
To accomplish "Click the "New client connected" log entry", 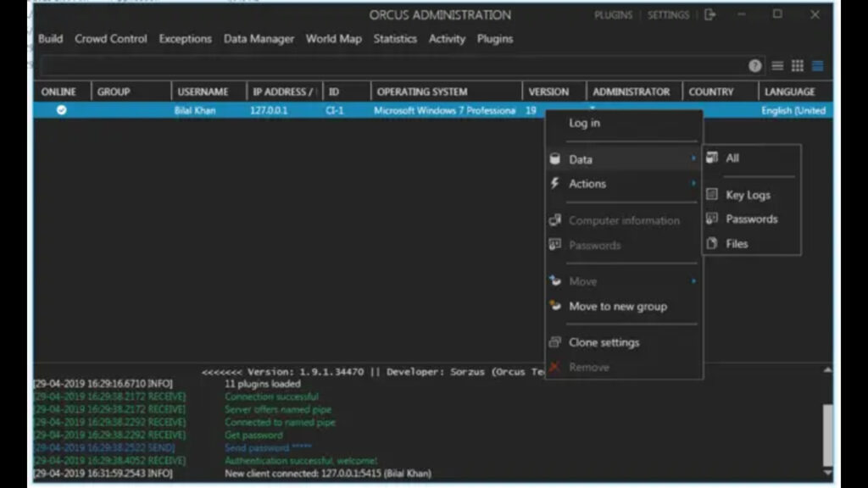I will coord(328,474).
